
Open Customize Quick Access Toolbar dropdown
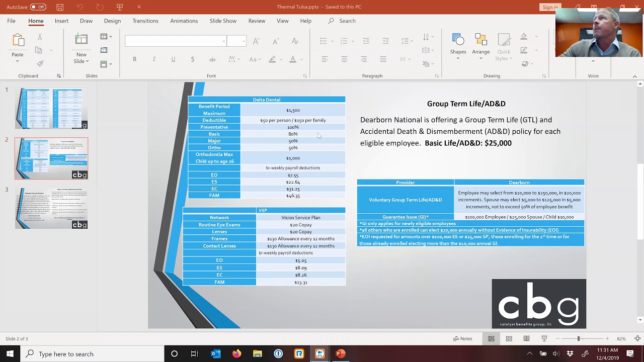(139, 7)
